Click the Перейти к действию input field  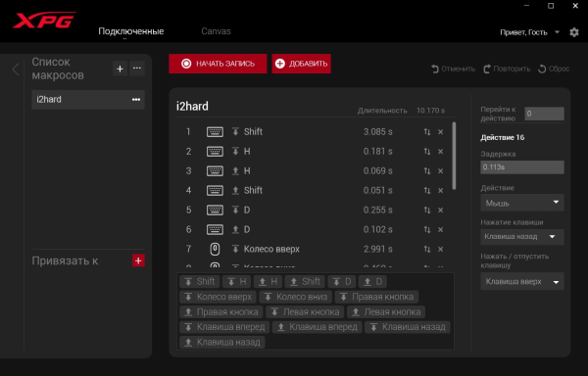[544, 114]
